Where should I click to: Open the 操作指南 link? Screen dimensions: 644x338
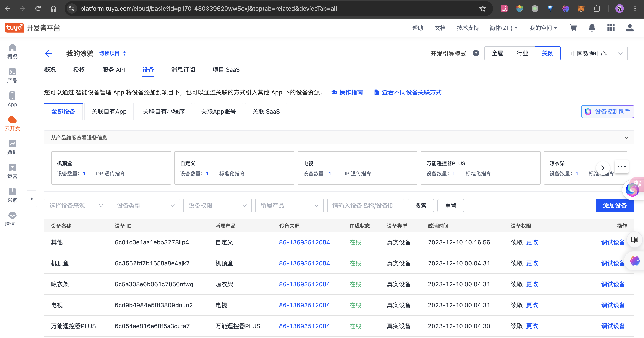(351, 93)
